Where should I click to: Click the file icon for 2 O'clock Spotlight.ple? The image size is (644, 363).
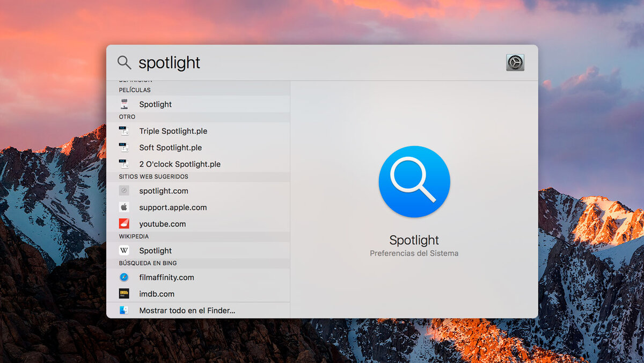pos(124,164)
